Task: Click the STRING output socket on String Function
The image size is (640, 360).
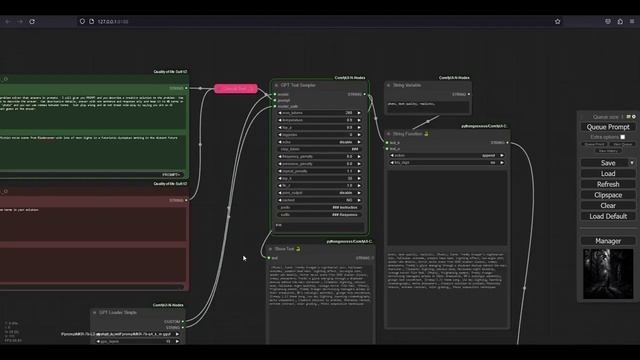Action: [507, 143]
